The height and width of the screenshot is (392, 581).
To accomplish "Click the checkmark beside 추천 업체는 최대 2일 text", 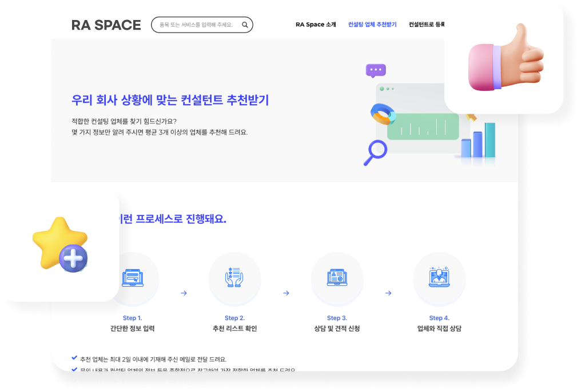I will [74, 358].
